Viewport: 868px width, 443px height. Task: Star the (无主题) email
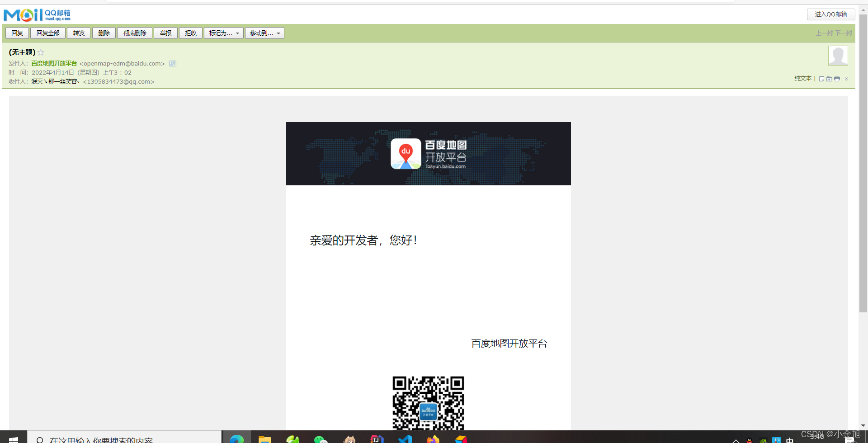pos(41,52)
